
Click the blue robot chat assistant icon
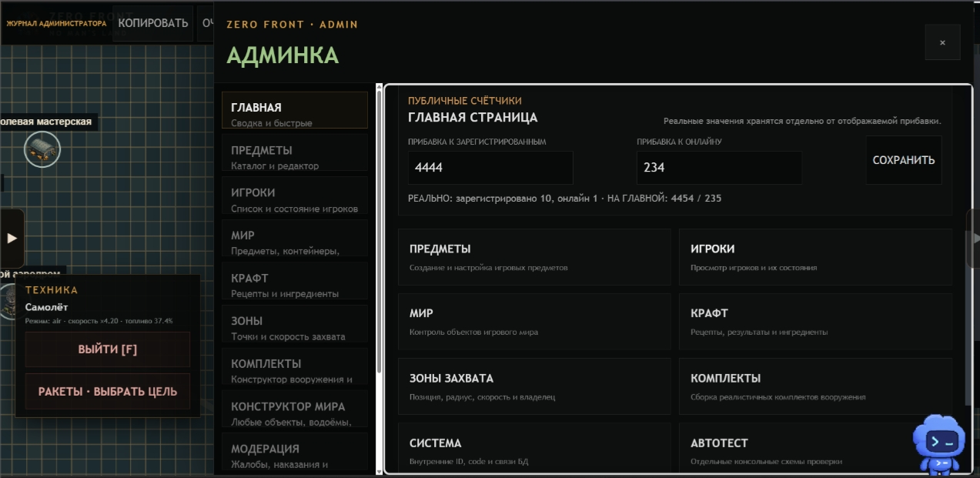pyautogui.click(x=938, y=444)
